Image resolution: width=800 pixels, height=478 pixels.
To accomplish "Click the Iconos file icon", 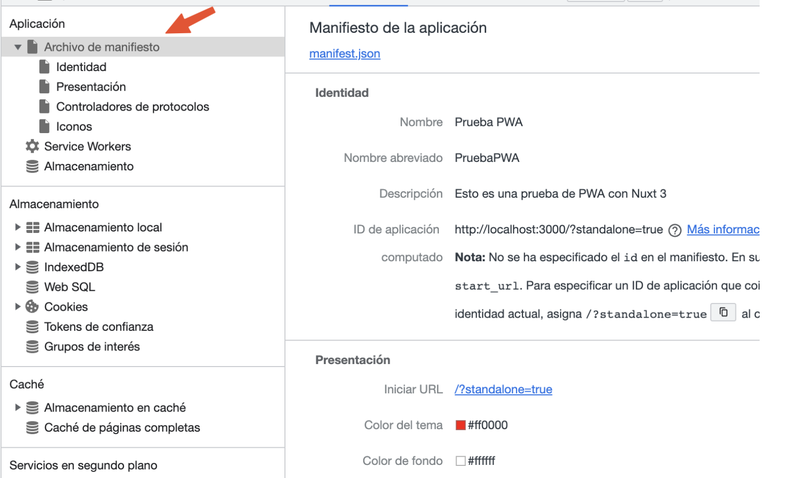I will (x=44, y=127).
